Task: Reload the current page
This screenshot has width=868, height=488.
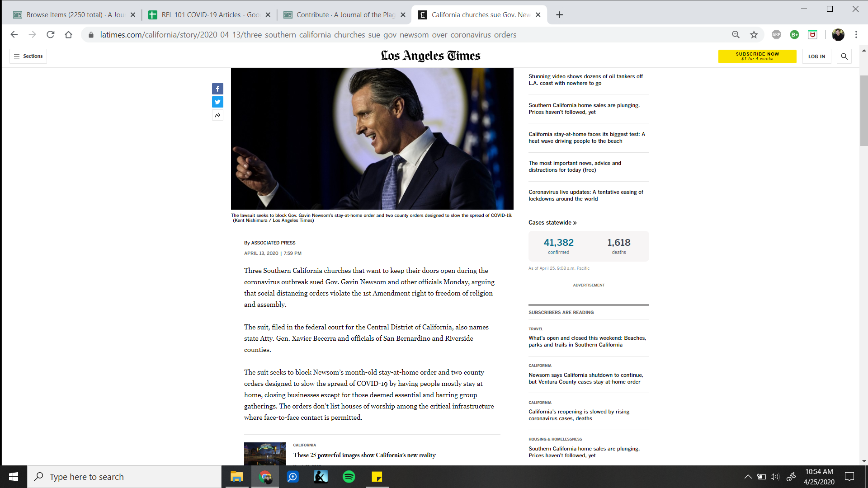Action: [51, 35]
